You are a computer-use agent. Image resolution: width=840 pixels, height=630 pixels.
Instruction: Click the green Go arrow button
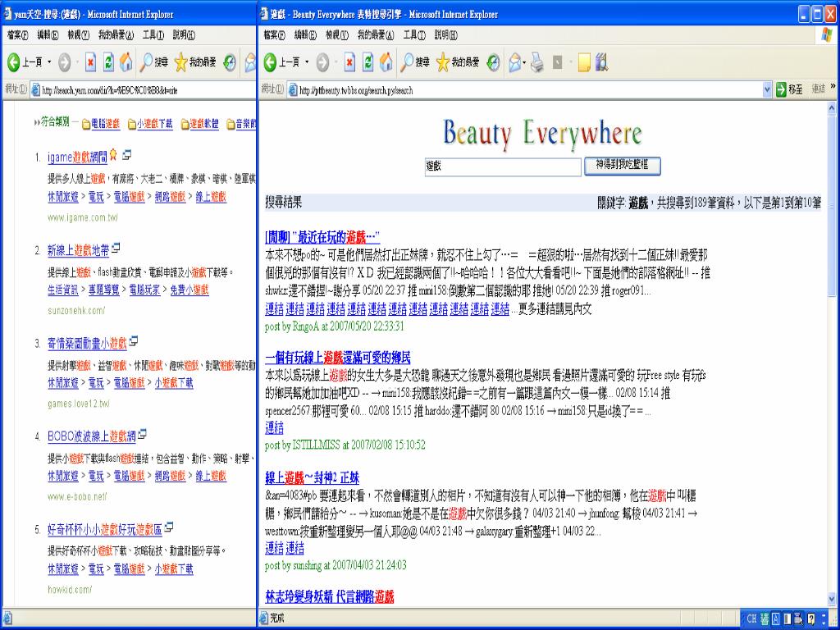(x=781, y=89)
